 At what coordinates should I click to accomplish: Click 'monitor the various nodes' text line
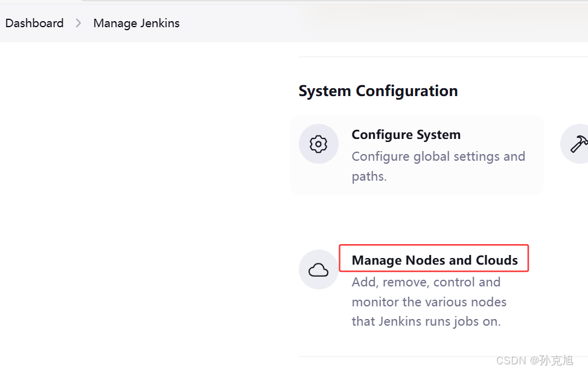pyautogui.click(x=429, y=302)
